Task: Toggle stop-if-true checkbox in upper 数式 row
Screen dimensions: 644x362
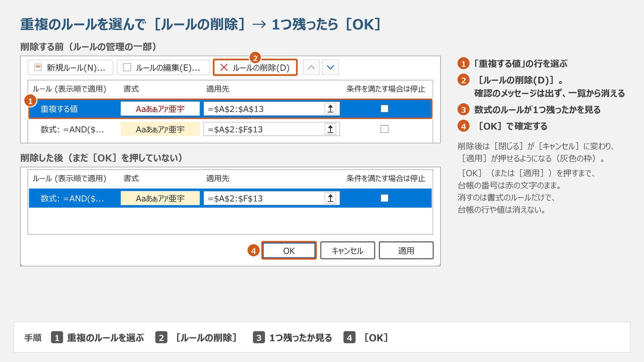Action: tap(384, 129)
